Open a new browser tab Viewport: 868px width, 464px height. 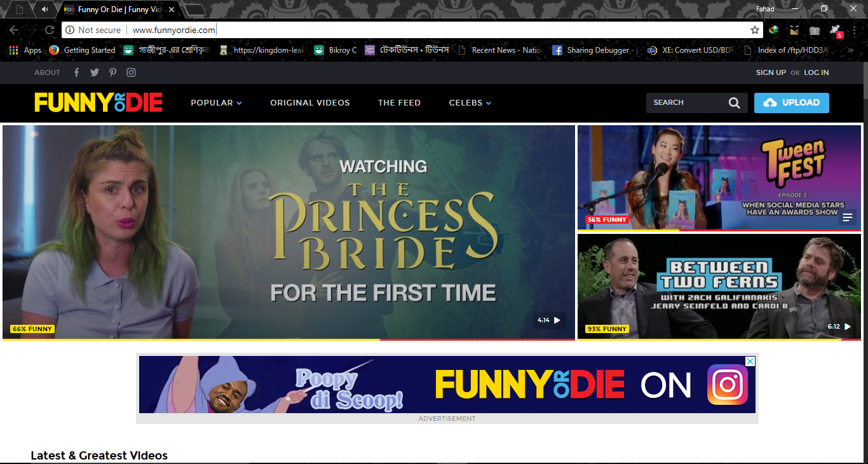pyautogui.click(x=195, y=10)
